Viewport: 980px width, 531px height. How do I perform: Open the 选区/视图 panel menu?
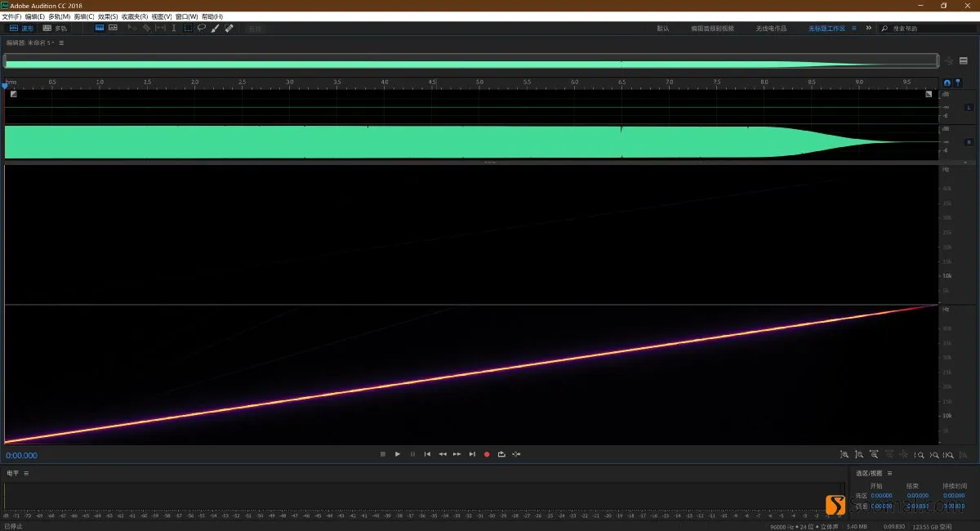pos(889,473)
